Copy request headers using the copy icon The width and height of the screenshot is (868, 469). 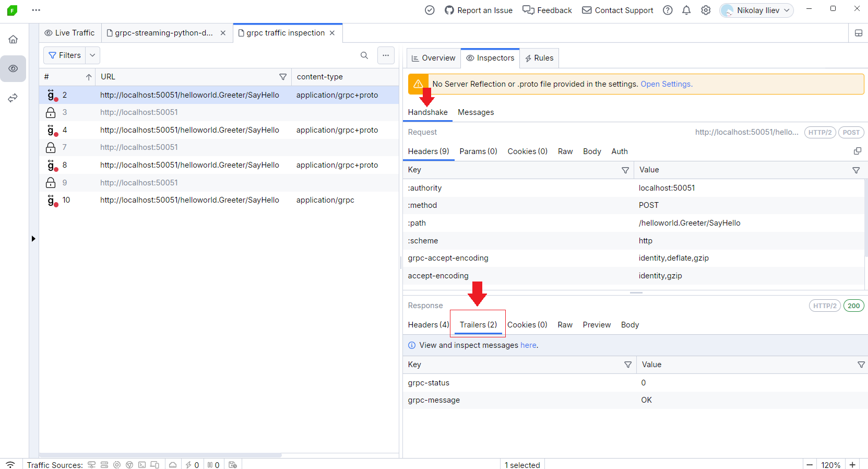(x=857, y=151)
